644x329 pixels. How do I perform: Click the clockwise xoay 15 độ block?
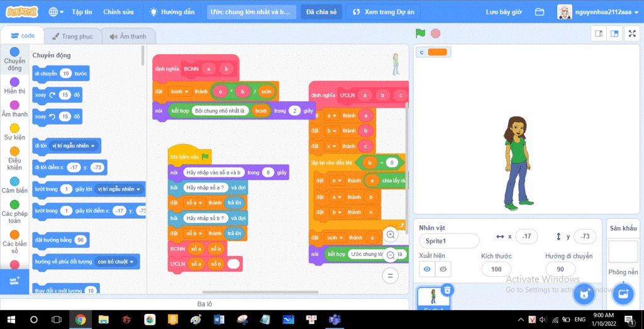[x=57, y=95]
